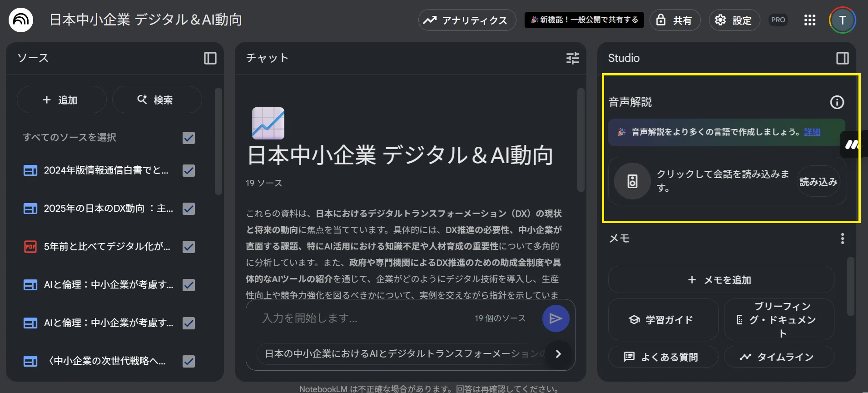Click the Studio notes scrollbar

point(851,286)
